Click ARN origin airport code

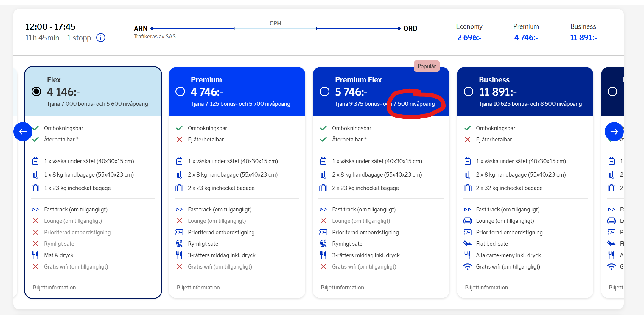tap(141, 29)
